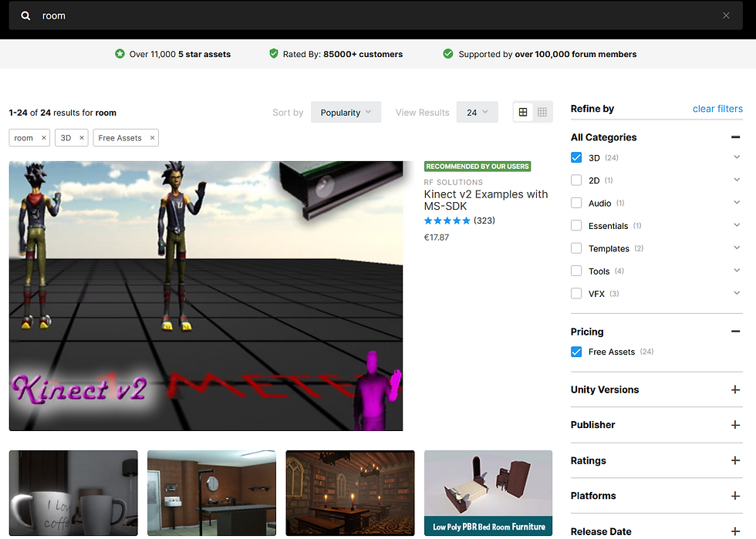This screenshot has height=539, width=756.
Task: Expand Essentials subcategories chevron
Action: pyautogui.click(x=737, y=225)
